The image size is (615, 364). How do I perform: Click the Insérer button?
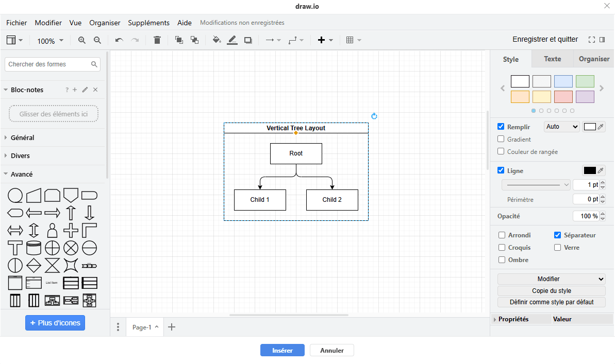pos(282,351)
